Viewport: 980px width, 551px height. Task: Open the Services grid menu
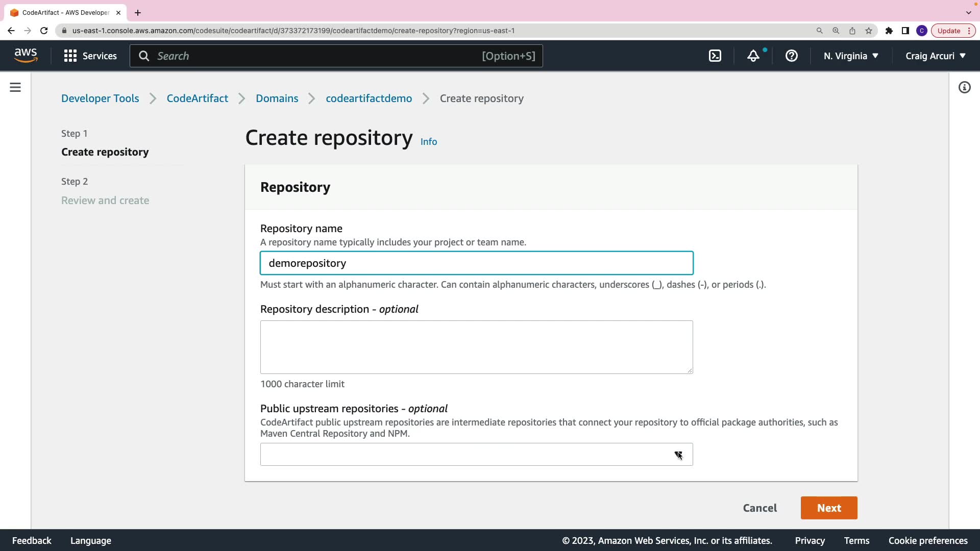90,56
